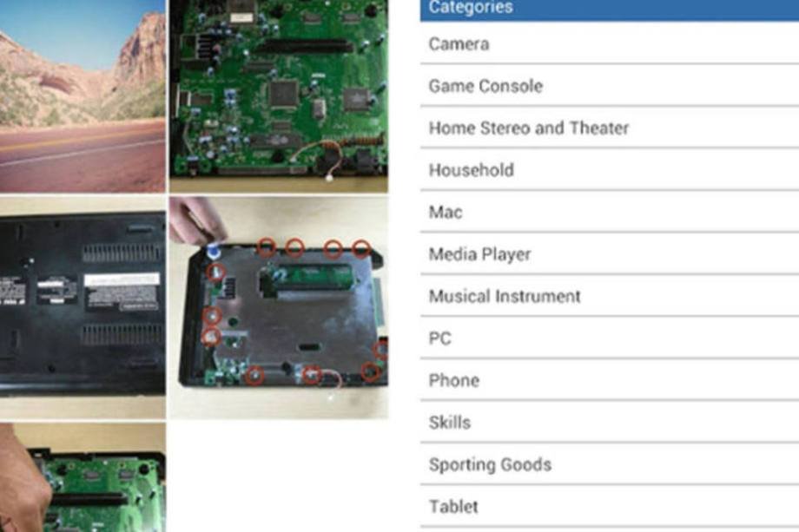Open Home Stereo and Theater category
Screen dimensions: 799x532
[x=610, y=128]
